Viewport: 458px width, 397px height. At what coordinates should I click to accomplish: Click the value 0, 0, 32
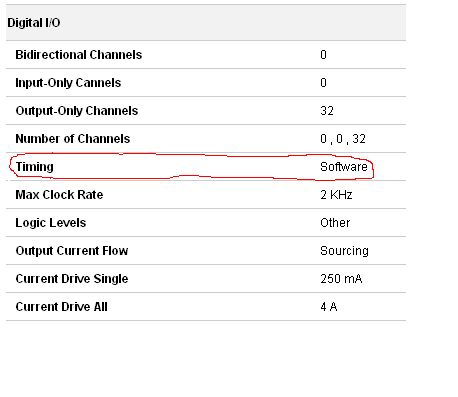[x=343, y=139]
